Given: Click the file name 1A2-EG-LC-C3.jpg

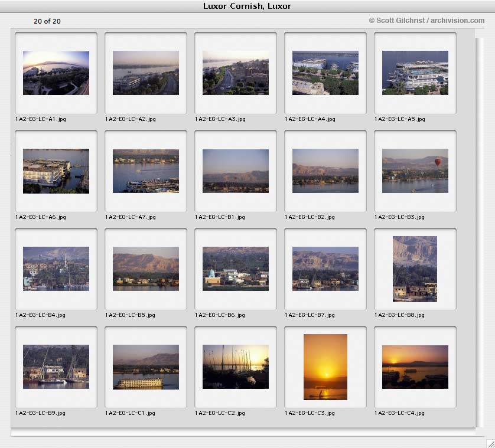Looking at the screenshot, I should [310, 413].
